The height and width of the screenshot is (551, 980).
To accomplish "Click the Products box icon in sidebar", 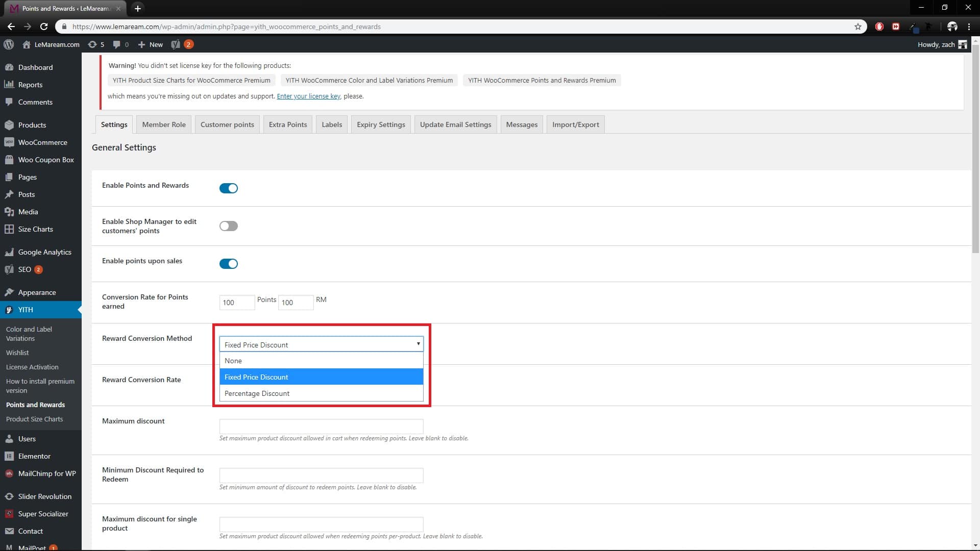I will pos(9,125).
